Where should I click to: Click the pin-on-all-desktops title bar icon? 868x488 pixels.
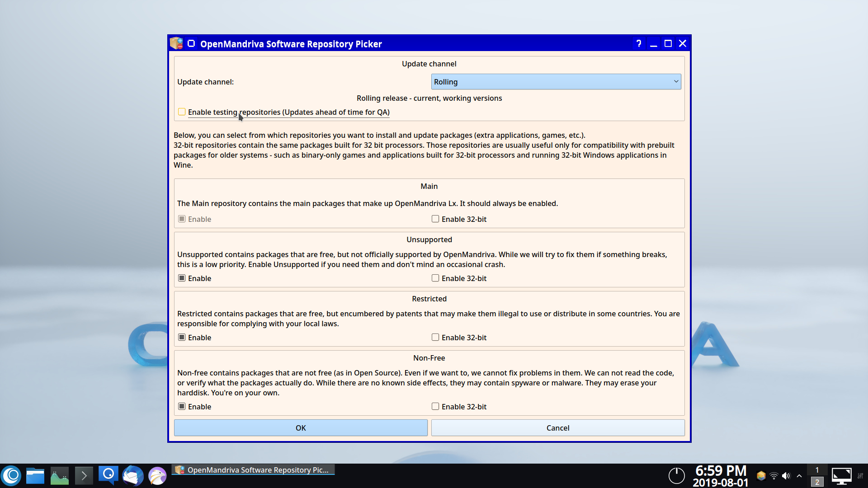tap(191, 43)
